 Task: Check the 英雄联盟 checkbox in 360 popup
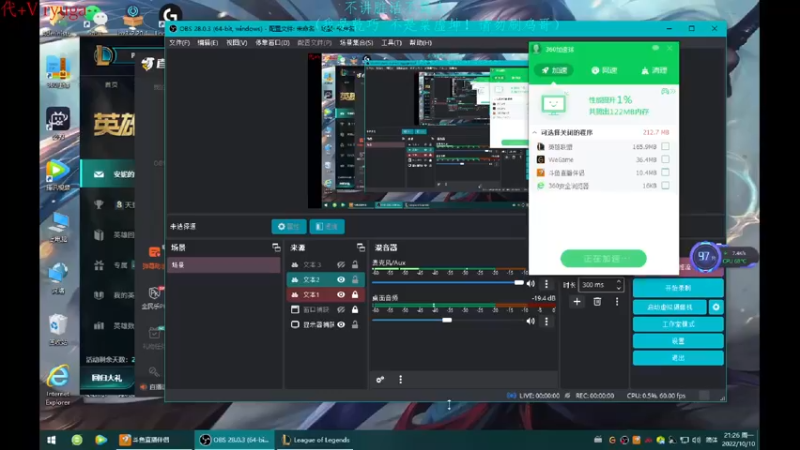pyautogui.click(x=665, y=146)
